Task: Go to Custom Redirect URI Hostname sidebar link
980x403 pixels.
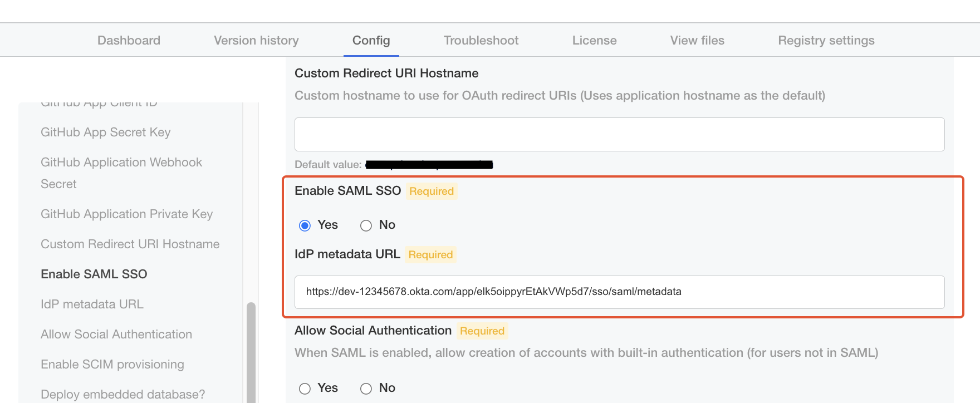Action: 130,244
